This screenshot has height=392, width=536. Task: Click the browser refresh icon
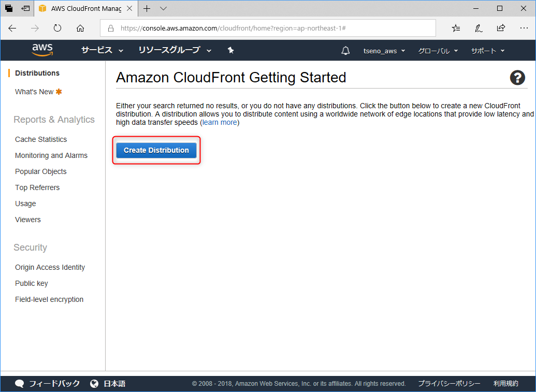tap(57, 28)
